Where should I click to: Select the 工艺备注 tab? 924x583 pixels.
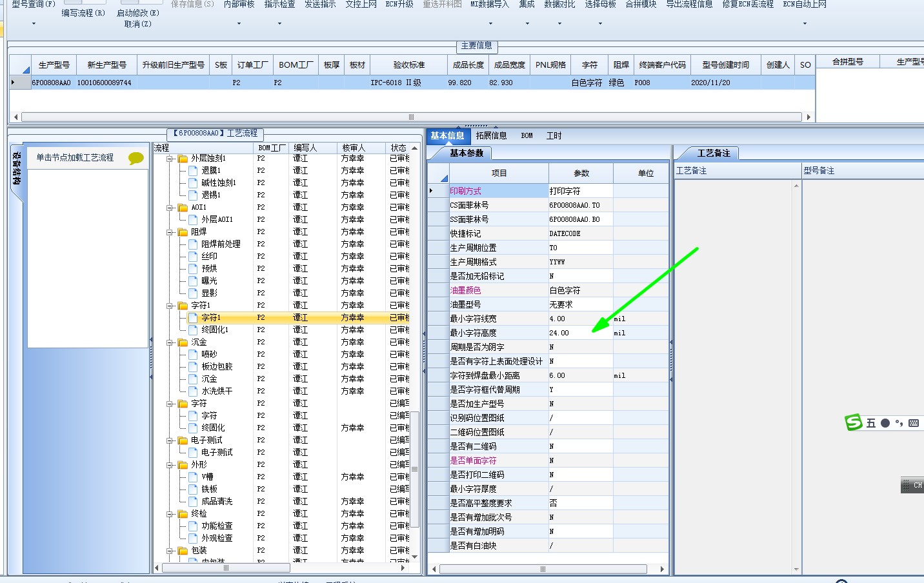pos(714,153)
